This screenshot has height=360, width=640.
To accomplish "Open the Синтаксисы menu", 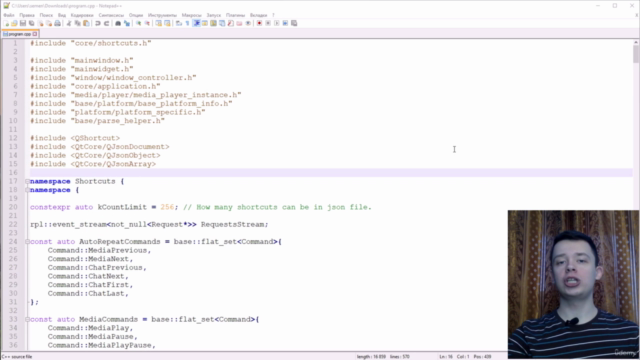I will click(x=111, y=15).
